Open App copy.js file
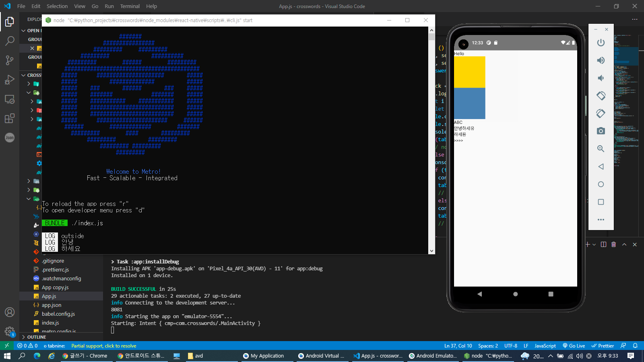Image resolution: width=644 pixels, height=362 pixels. tap(61, 287)
